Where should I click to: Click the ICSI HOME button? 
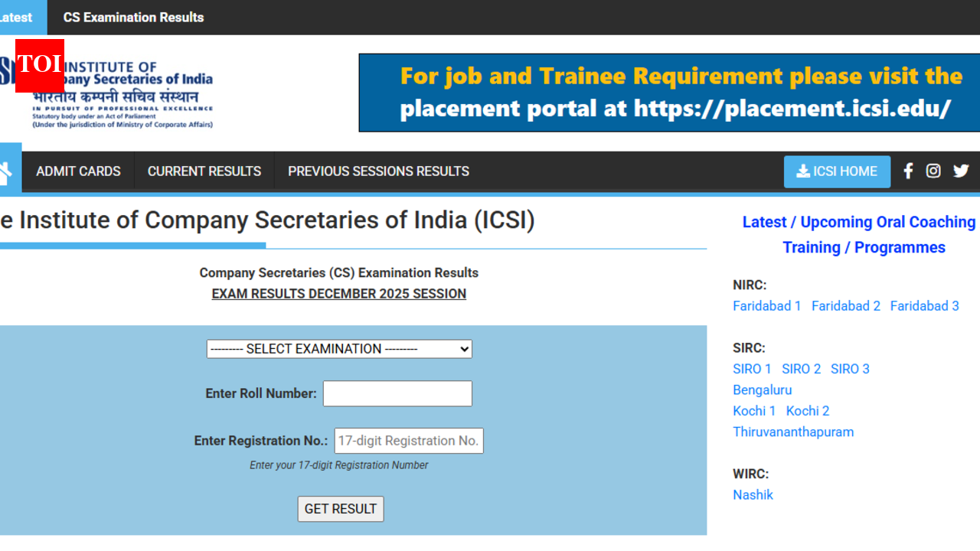point(837,171)
